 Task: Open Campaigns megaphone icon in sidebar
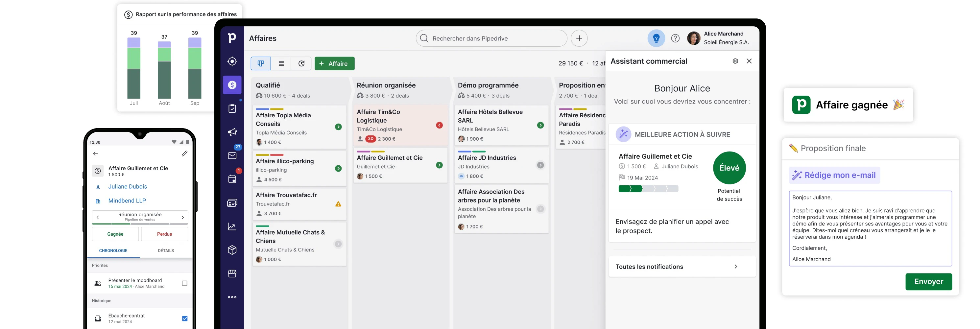pos(232,132)
